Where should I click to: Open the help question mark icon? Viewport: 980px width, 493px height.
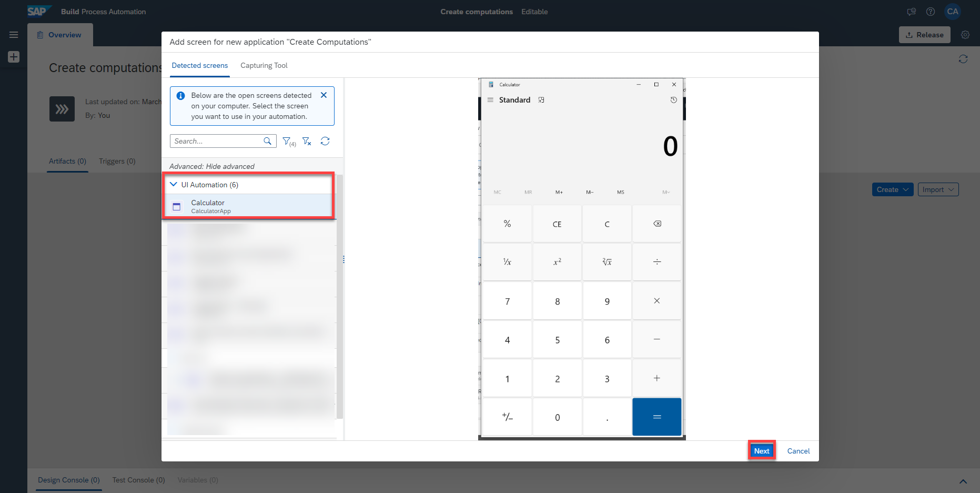coord(931,12)
